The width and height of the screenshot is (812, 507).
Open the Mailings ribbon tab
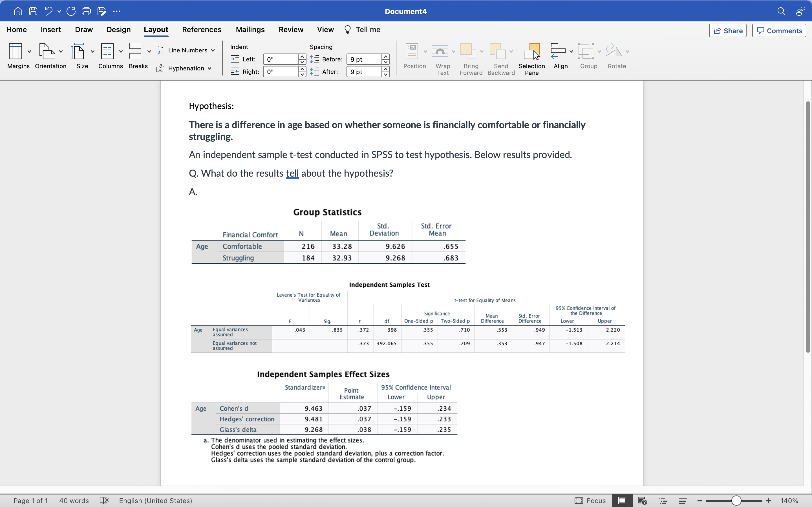(x=250, y=30)
